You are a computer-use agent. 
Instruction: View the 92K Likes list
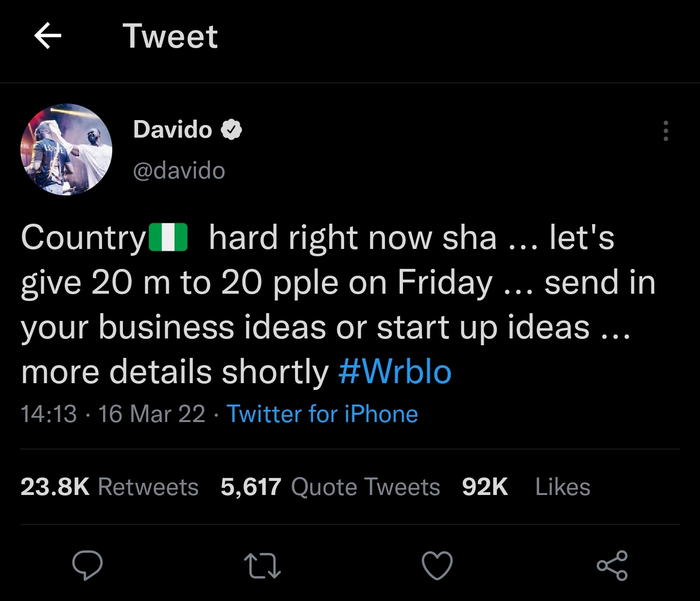click(x=526, y=487)
